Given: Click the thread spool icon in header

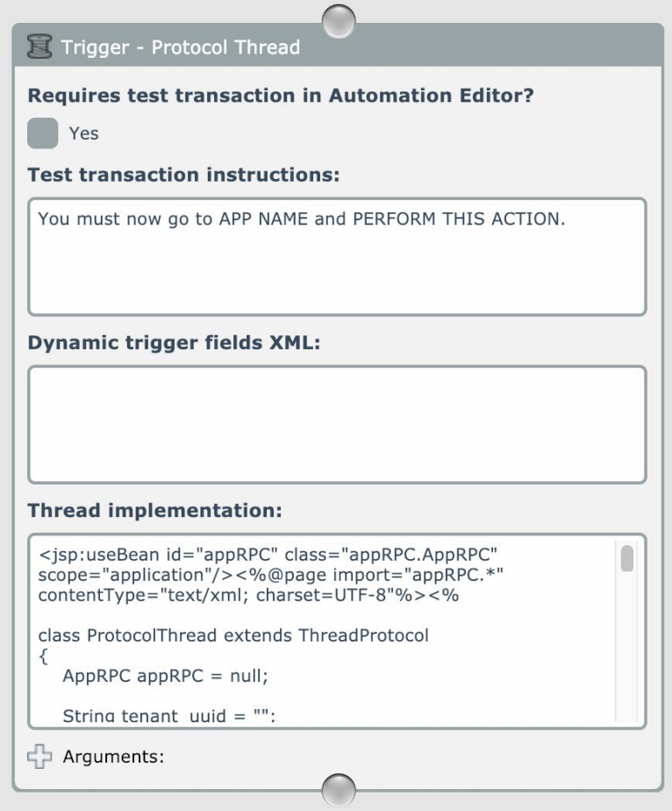Looking at the screenshot, I should [39, 47].
